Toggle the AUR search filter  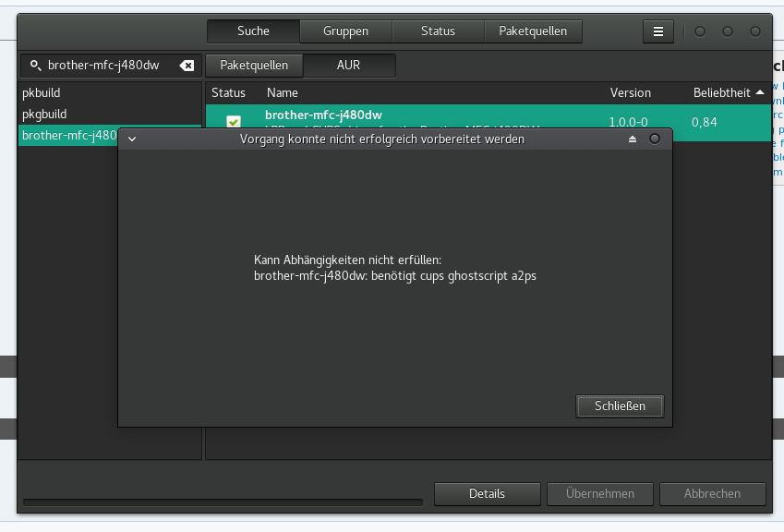pyautogui.click(x=348, y=66)
